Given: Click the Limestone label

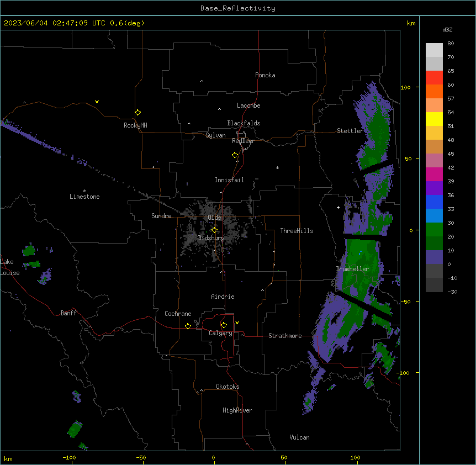Looking at the screenshot, I should 84,197.
